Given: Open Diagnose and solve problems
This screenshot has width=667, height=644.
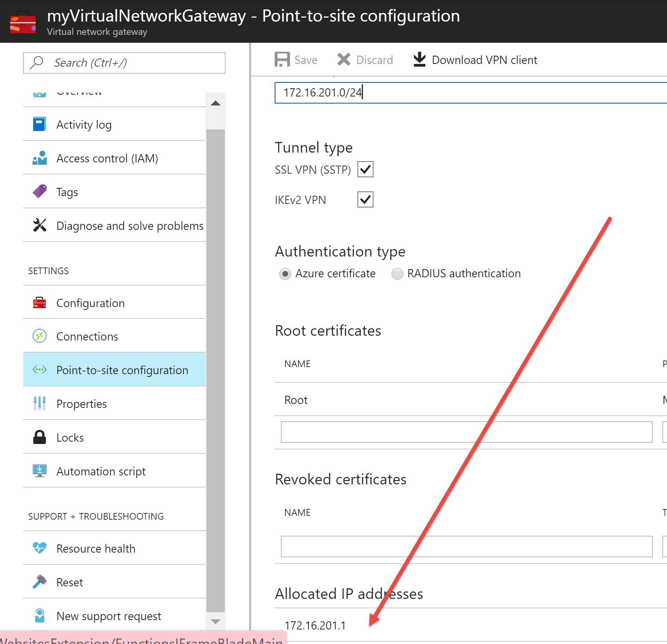Looking at the screenshot, I should click(114, 226).
